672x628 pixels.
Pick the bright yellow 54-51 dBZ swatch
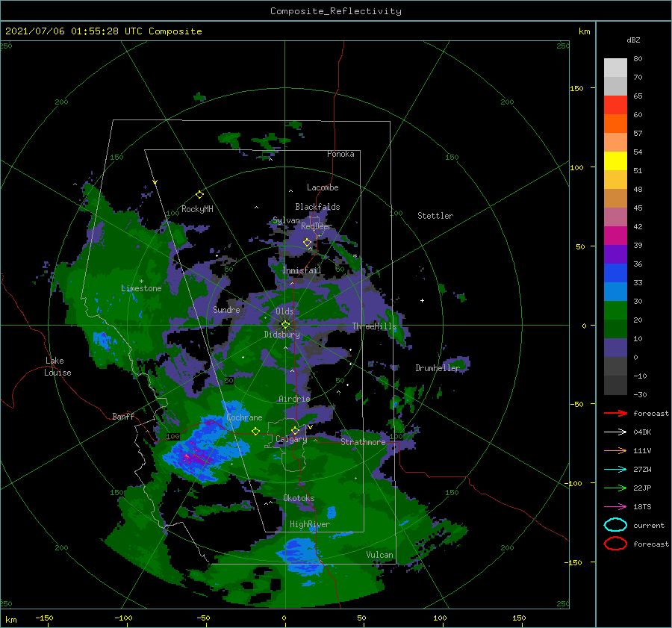pos(615,161)
